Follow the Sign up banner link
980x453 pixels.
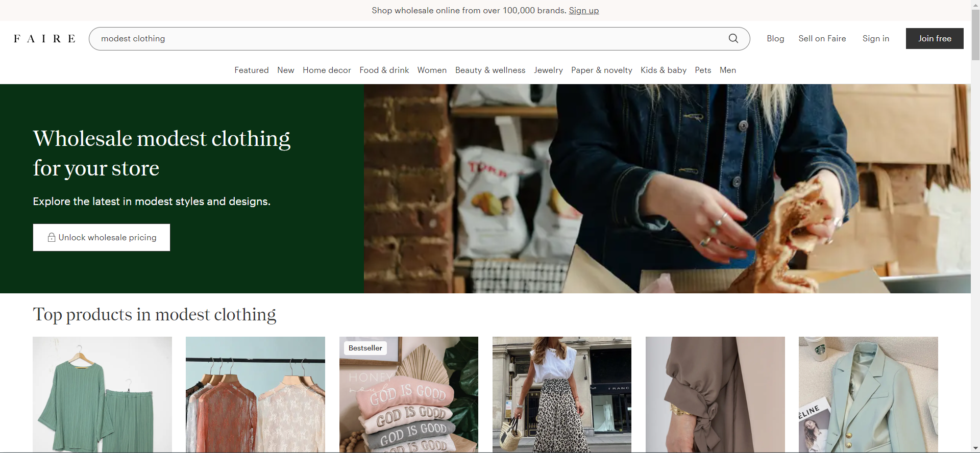pyautogui.click(x=584, y=11)
